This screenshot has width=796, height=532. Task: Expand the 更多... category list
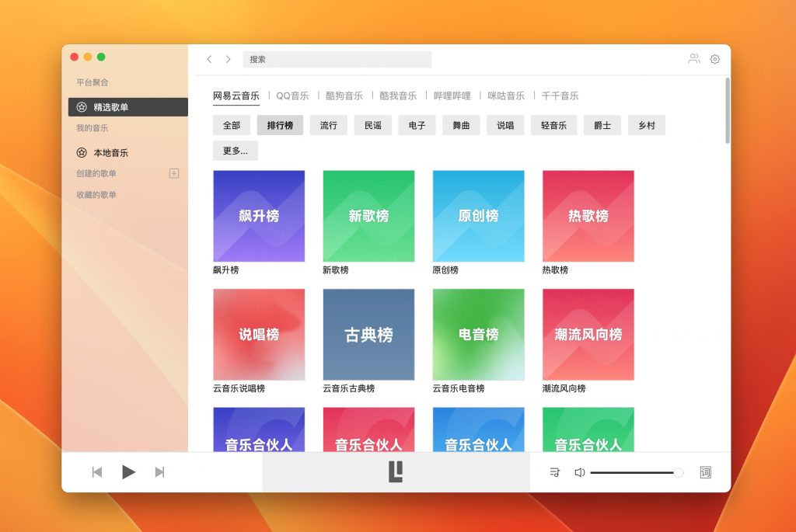pos(235,151)
